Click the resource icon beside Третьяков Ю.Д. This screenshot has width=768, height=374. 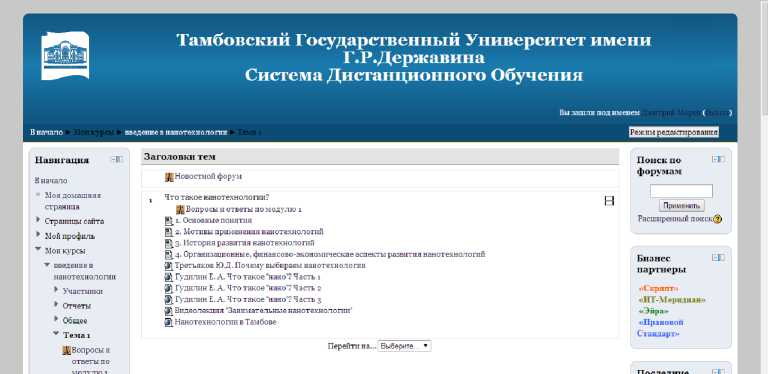click(169, 266)
